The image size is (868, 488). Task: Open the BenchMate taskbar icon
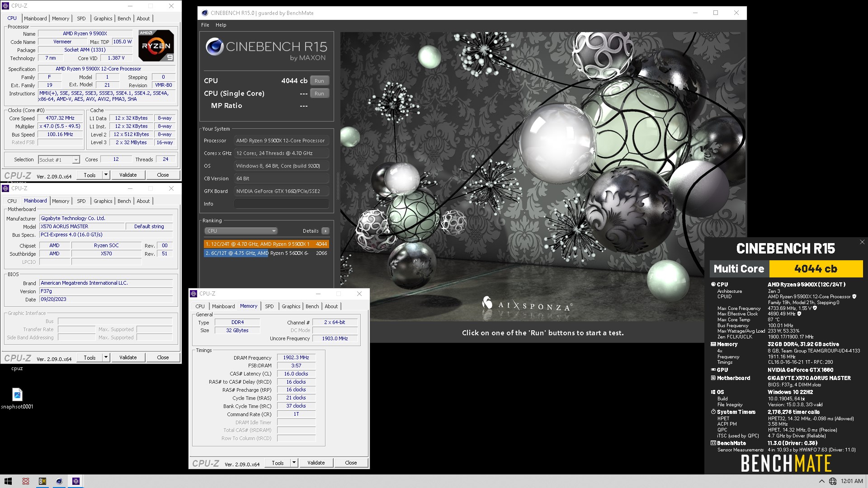(42, 481)
